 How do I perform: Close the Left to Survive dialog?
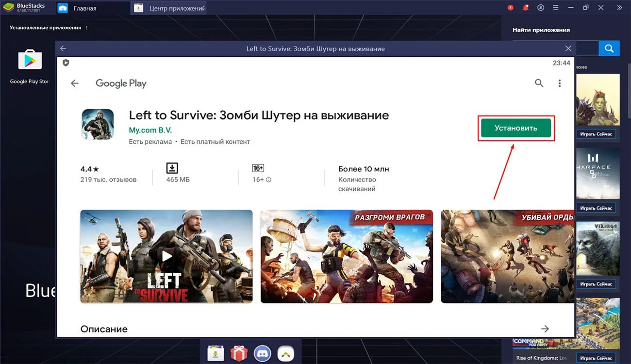tap(568, 49)
